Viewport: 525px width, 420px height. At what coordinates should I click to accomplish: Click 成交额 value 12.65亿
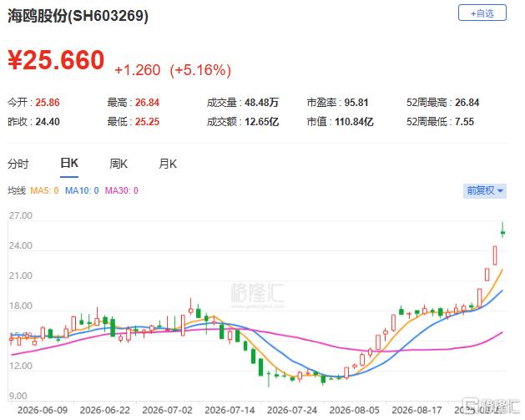(261, 122)
